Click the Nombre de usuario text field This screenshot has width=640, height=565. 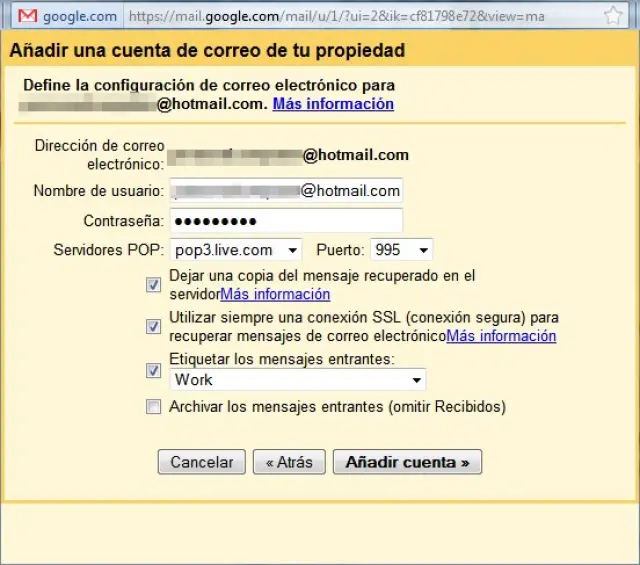(x=286, y=191)
